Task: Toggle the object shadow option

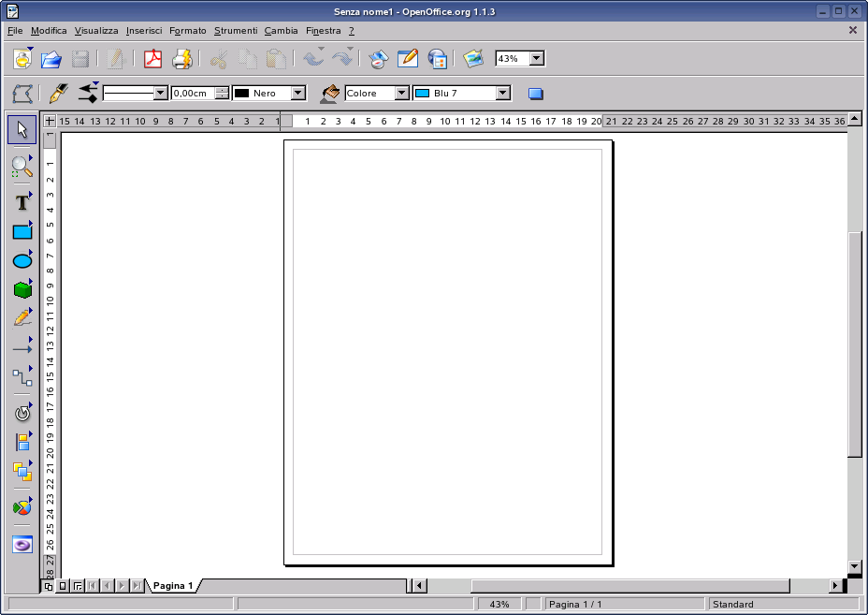Action: [x=535, y=93]
